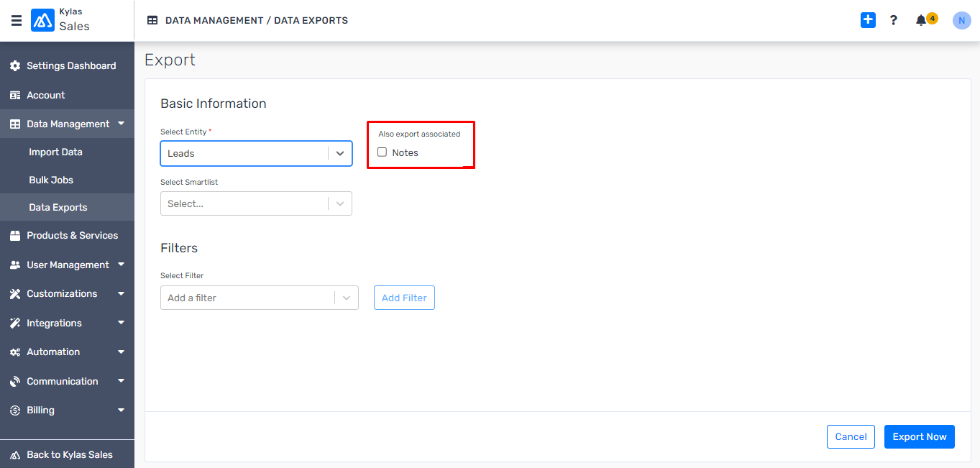This screenshot has width=980, height=468.
Task: Open the Add a filter dropdown
Action: click(x=260, y=298)
